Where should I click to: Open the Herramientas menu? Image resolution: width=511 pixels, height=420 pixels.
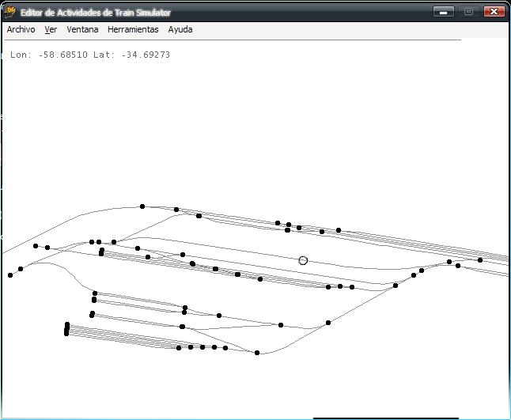(133, 29)
